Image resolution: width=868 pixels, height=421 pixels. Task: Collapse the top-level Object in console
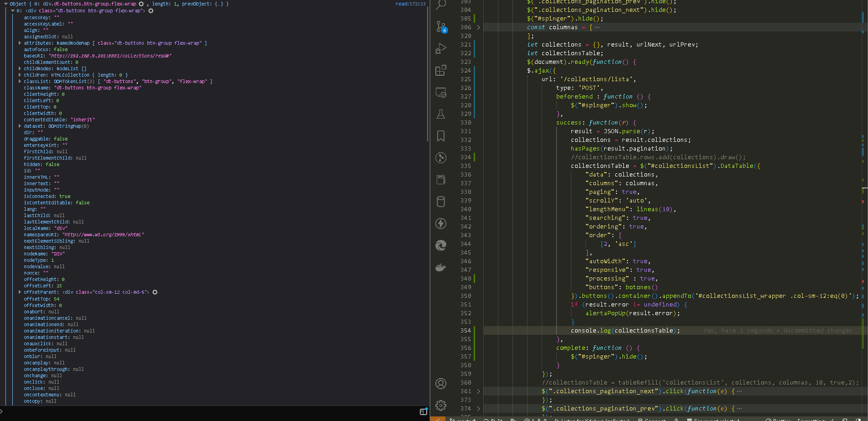(x=6, y=4)
